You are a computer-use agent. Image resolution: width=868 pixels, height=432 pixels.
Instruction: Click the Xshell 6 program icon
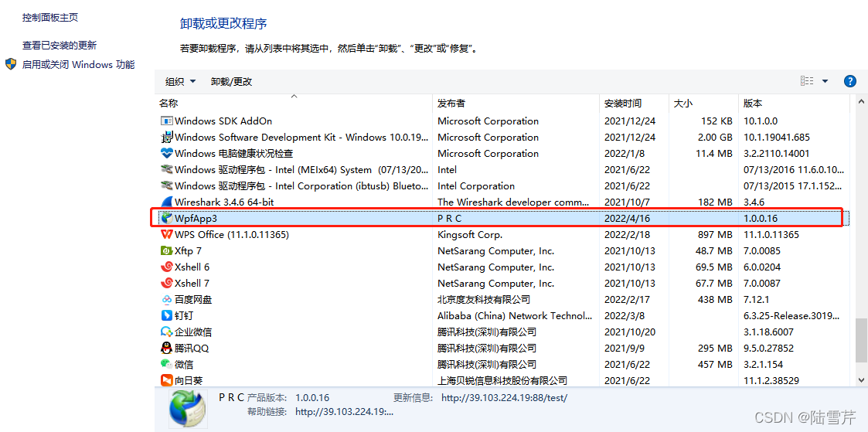click(x=167, y=267)
